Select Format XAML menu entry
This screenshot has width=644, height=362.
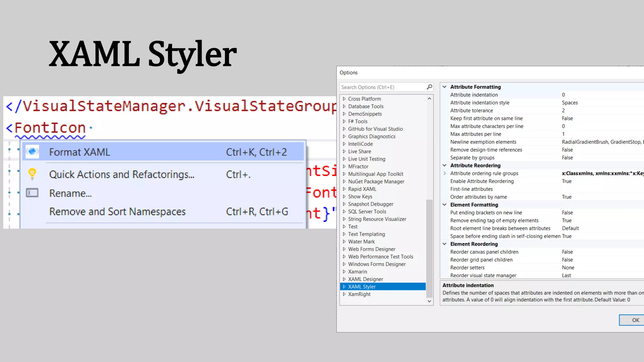tap(163, 152)
